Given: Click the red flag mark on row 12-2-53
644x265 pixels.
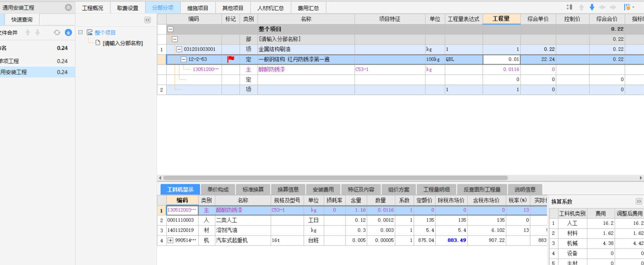Looking at the screenshot, I should coord(231,59).
